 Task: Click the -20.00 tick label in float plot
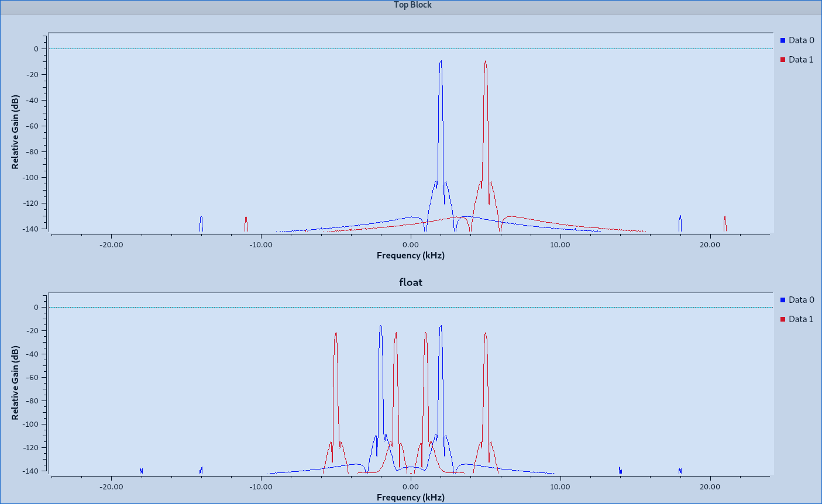click(111, 487)
